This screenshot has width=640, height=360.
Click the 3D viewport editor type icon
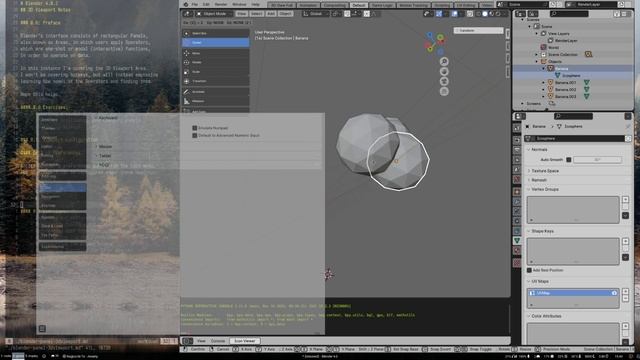tap(188, 13)
